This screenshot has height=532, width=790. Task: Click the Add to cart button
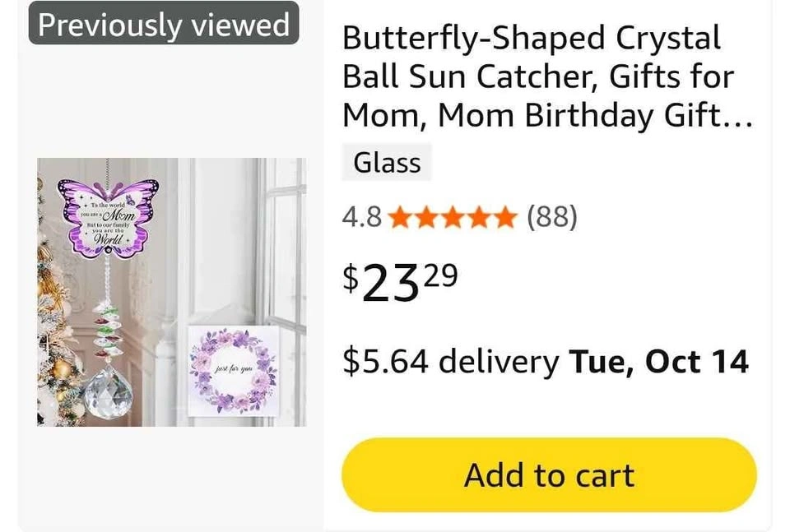[549, 475]
